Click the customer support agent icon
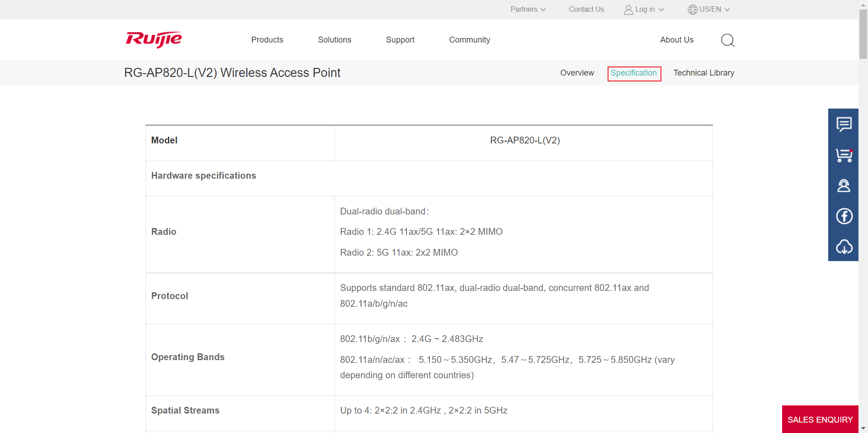868x433 pixels. point(844,186)
